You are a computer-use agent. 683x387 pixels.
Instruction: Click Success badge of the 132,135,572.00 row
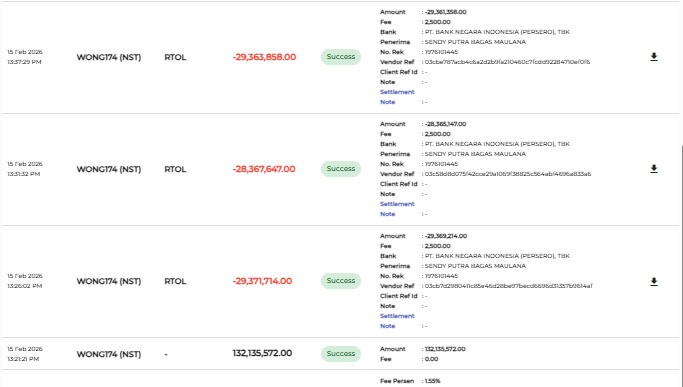pyautogui.click(x=341, y=353)
